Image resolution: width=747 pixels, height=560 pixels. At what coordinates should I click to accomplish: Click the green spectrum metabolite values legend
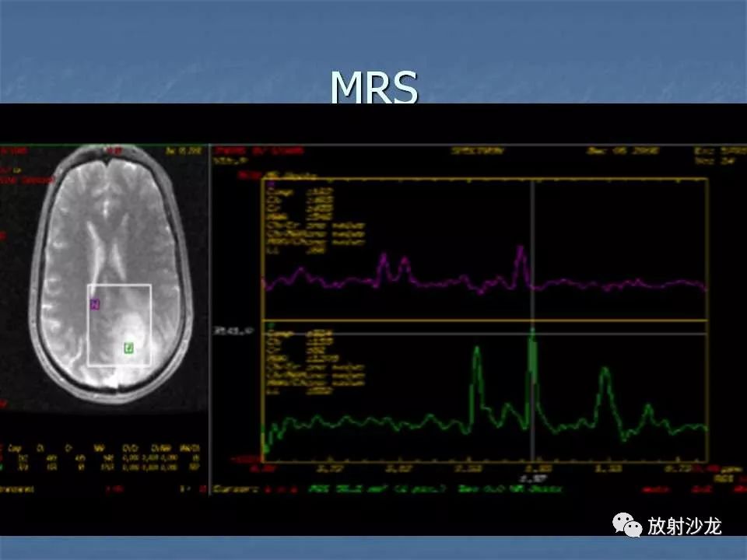click(315, 362)
